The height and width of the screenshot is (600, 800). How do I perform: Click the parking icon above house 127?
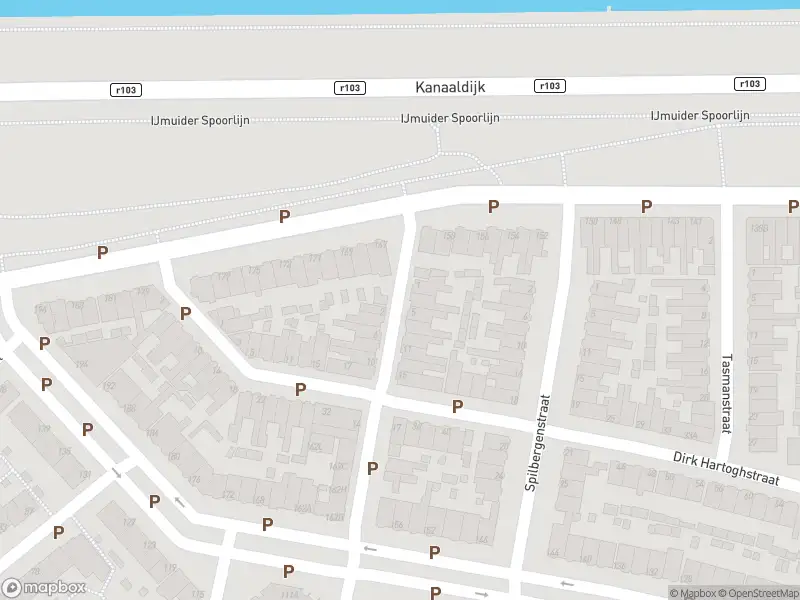pyautogui.click(x=155, y=502)
